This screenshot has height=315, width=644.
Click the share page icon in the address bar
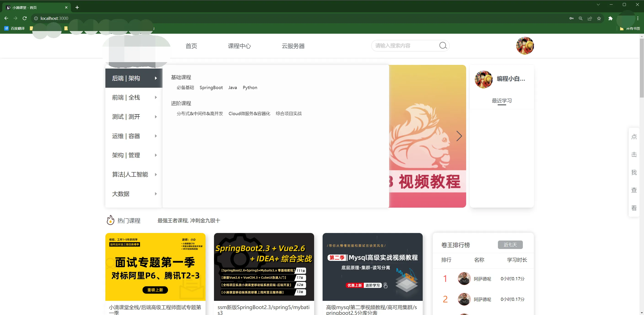(590, 18)
